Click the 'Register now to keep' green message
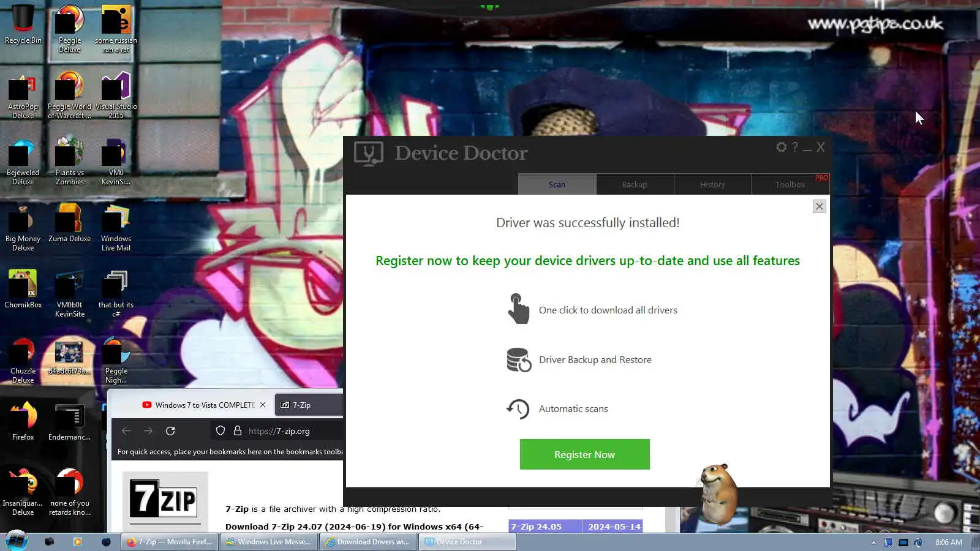Viewport: 980px width, 551px height. pyautogui.click(x=587, y=261)
